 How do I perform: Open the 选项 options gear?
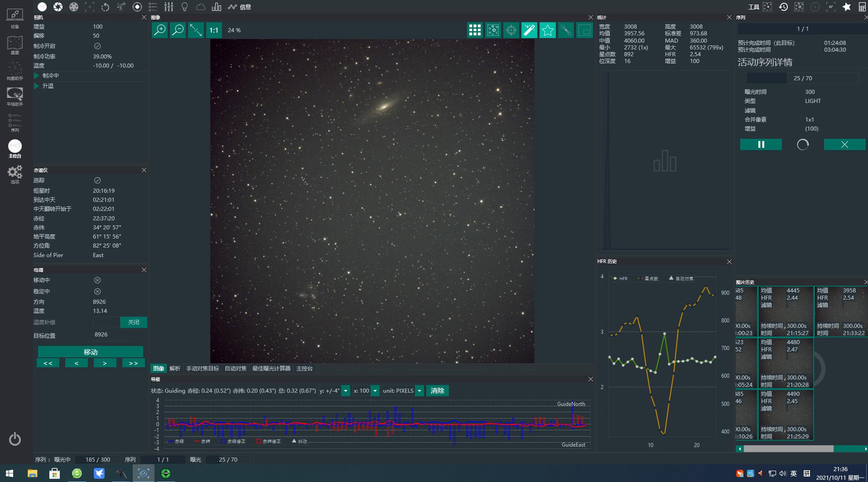(x=15, y=174)
